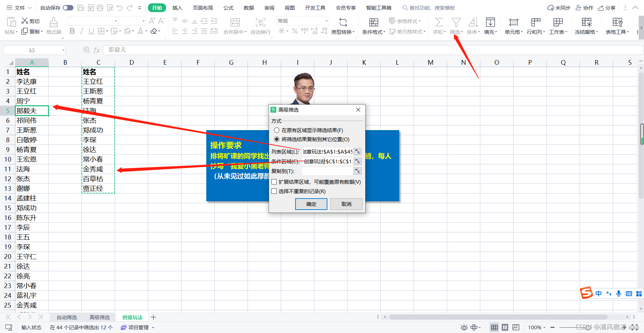Viewport: 644px width, 333px height.
Task: Open the number format (常规) dropdown
Action: [326, 21]
